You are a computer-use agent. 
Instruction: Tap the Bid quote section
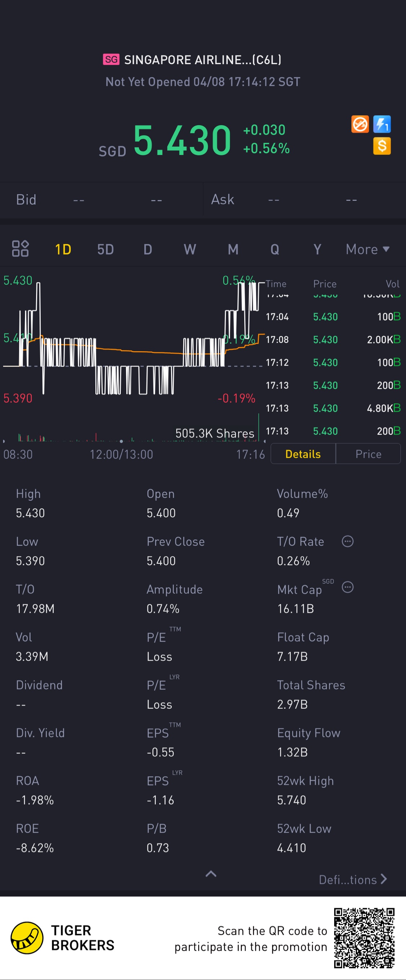tap(101, 200)
